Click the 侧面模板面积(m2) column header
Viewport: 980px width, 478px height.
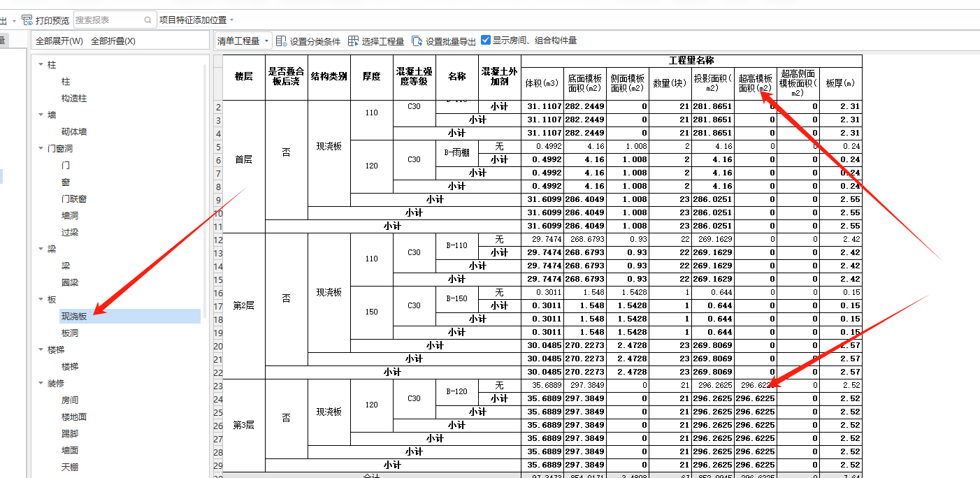(x=628, y=84)
